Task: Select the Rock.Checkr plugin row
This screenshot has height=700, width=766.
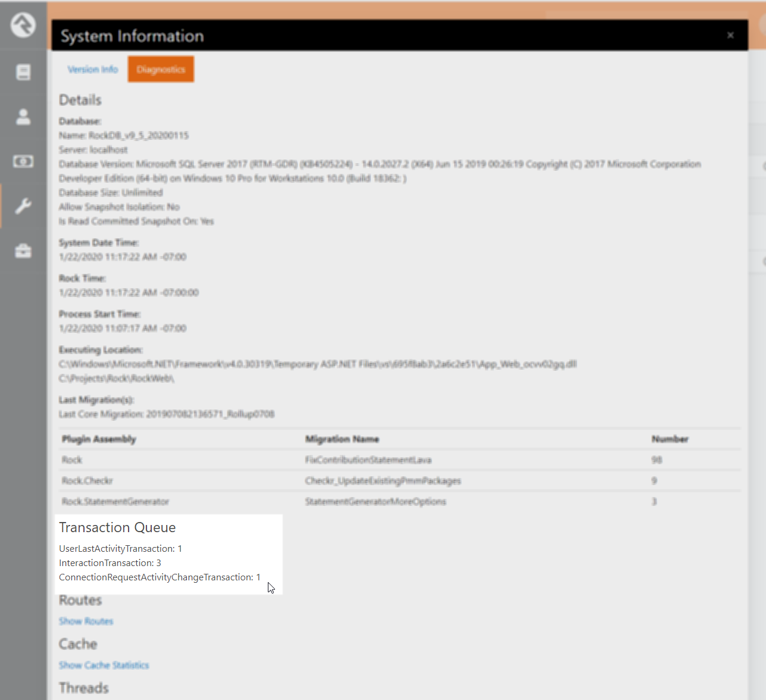Action: [400, 480]
